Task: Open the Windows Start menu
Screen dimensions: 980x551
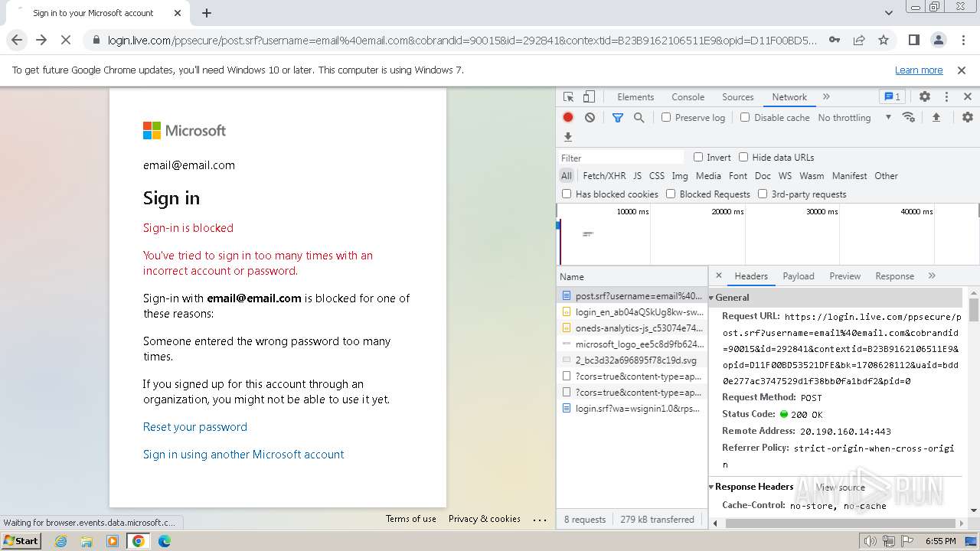Action: click(x=21, y=541)
